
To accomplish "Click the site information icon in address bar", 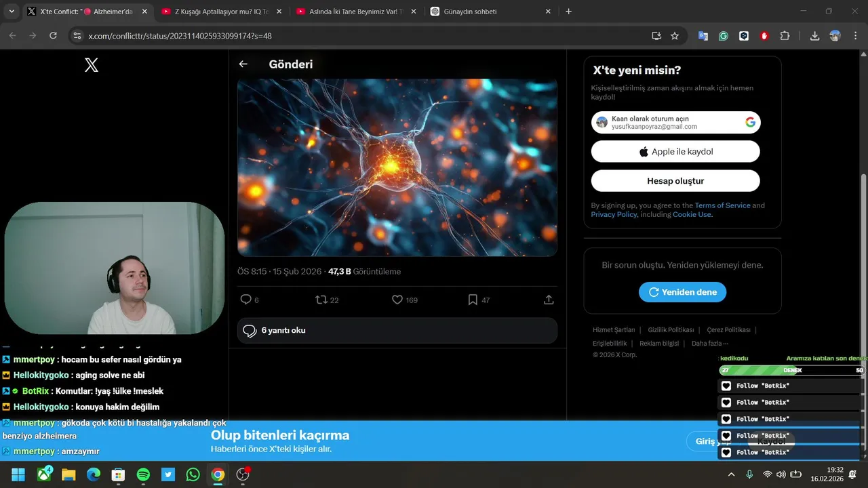I will [77, 36].
